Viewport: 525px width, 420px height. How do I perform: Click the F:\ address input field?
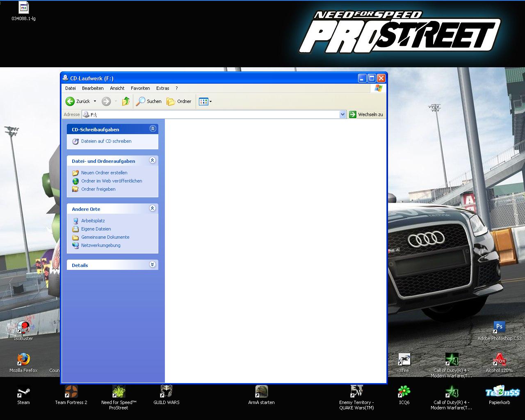[215, 114]
